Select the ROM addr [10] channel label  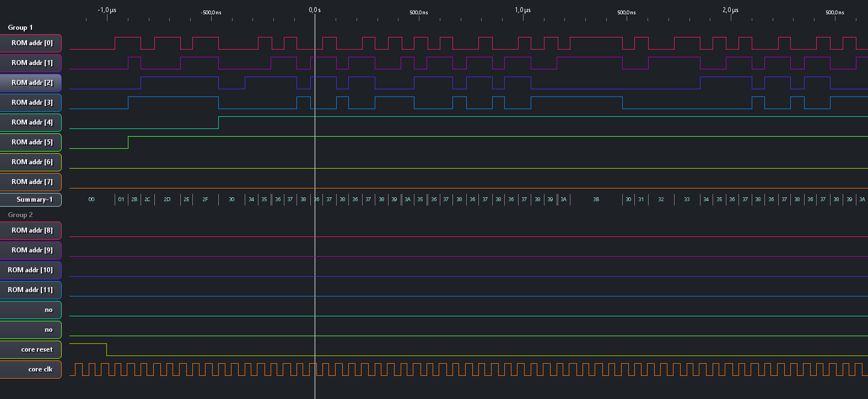pyautogui.click(x=30, y=270)
